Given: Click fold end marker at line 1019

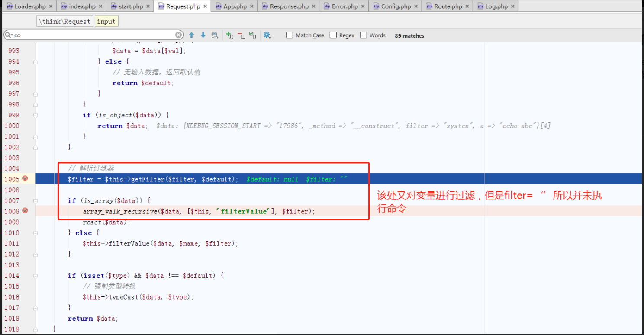Looking at the screenshot, I should pos(35,329).
